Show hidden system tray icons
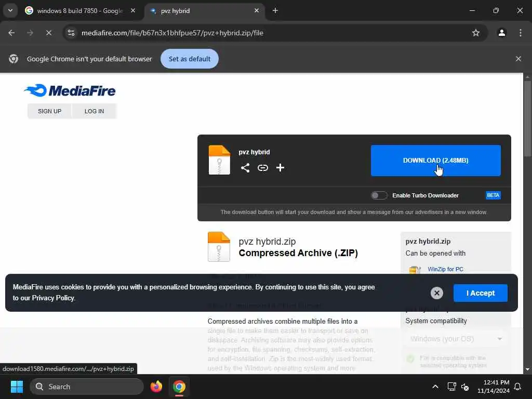This screenshot has width=532, height=399. click(435, 387)
